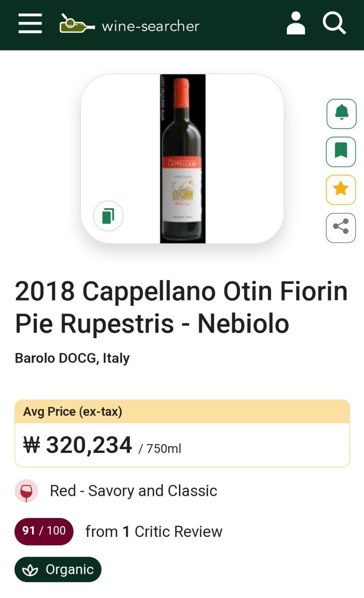Select Red - Savory and Classic style
Screen dimensions: 364x598
[x=133, y=491]
